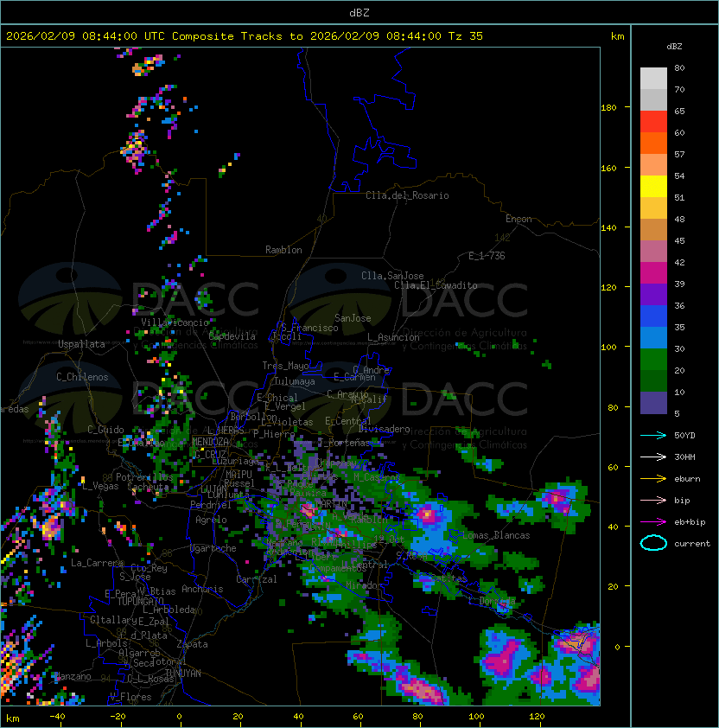
Task: Click the Tres_Mayo place label
Action: 285,366
